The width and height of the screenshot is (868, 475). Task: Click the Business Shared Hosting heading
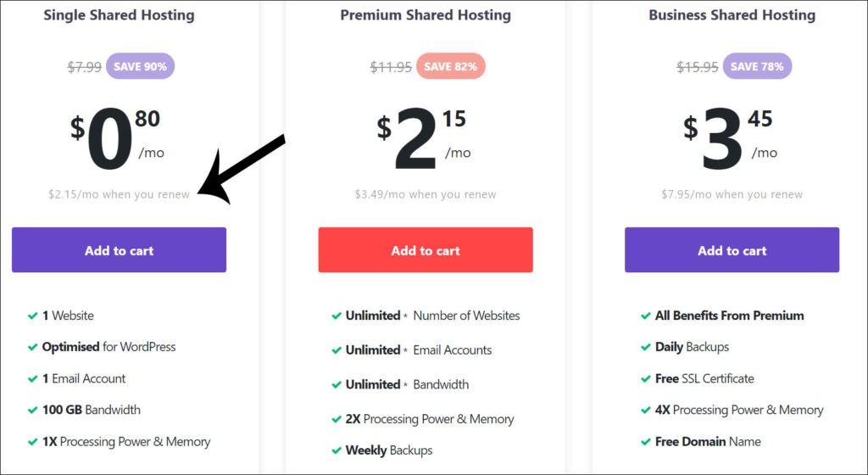point(732,15)
